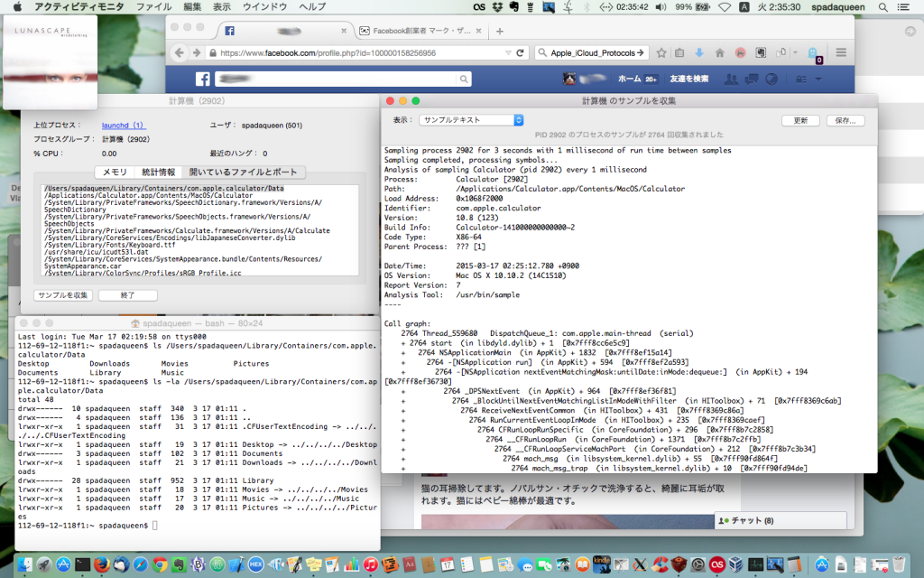Click the Lunascape album thumbnail
This screenshot has height=578, width=924.
click(51, 62)
